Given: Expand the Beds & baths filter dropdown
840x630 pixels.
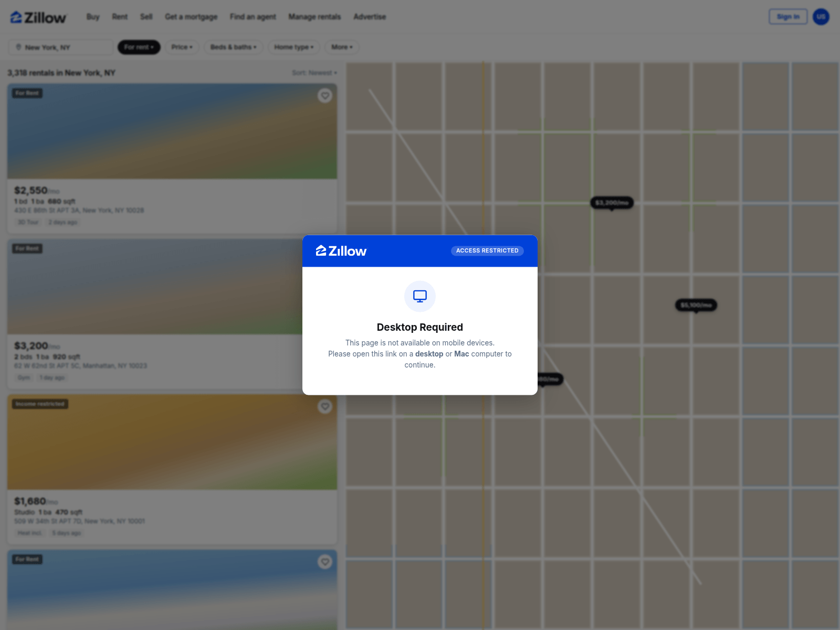Looking at the screenshot, I should [234, 47].
